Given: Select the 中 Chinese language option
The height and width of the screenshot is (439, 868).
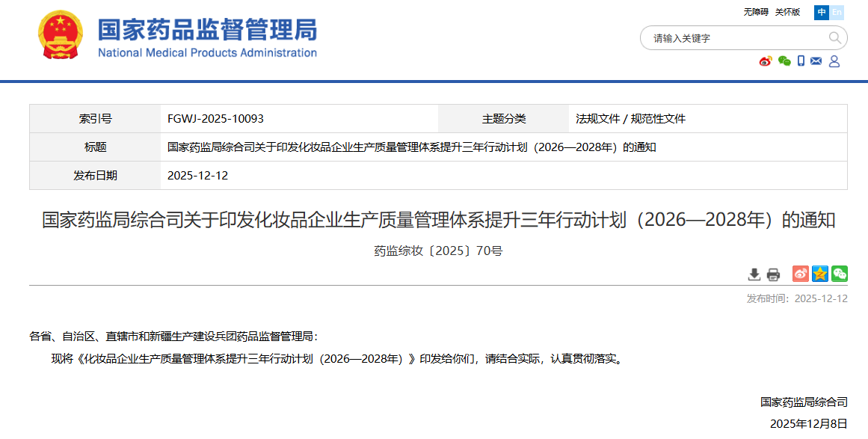Looking at the screenshot, I should [822, 12].
